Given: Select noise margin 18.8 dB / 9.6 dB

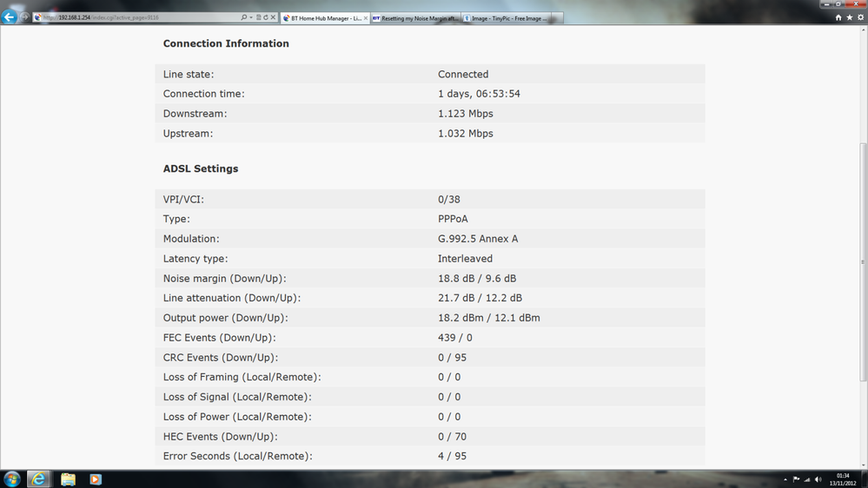Looking at the screenshot, I should click(477, 279).
